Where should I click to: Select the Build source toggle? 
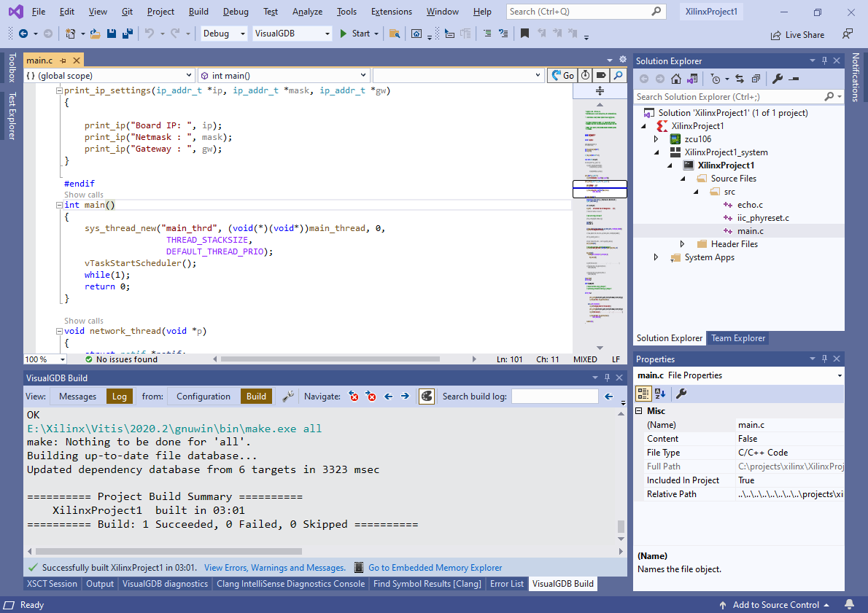pyautogui.click(x=256, y=396)
